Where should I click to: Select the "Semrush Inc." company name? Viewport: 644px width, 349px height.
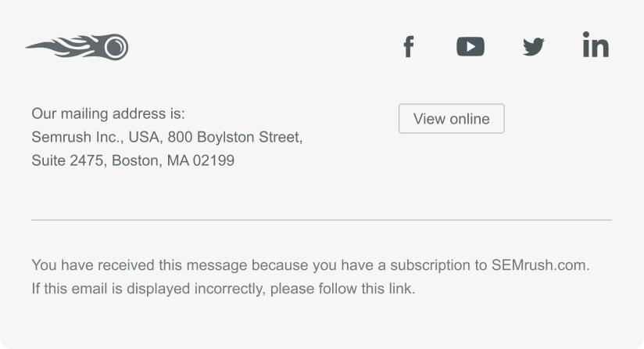point(77,137)
